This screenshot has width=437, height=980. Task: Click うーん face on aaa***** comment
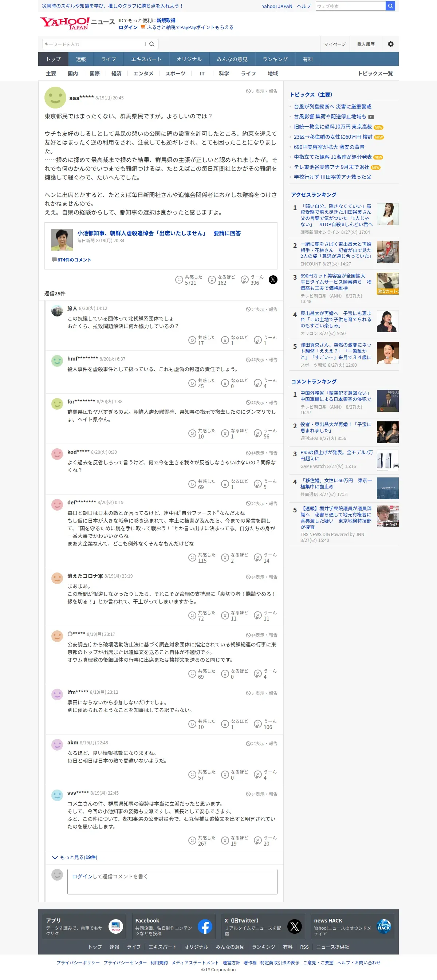pos(245,280)
